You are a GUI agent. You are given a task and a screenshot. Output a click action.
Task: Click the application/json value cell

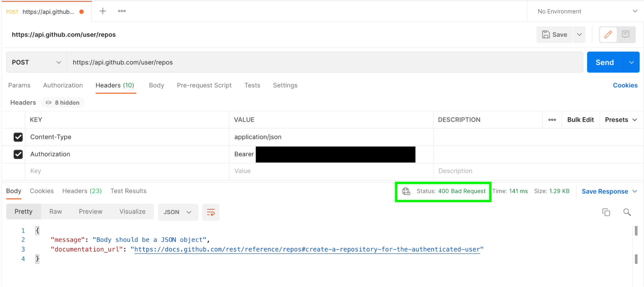click(x=331, y=137)
